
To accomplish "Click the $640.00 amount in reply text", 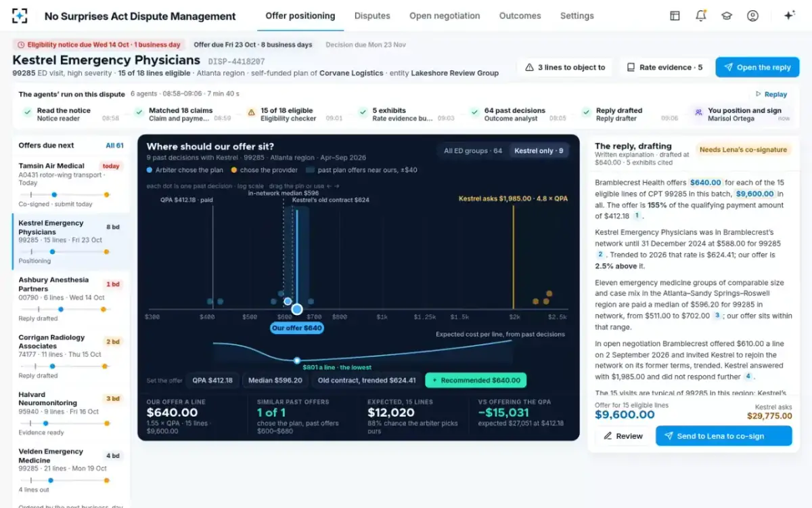I will [x=706, y=183].
